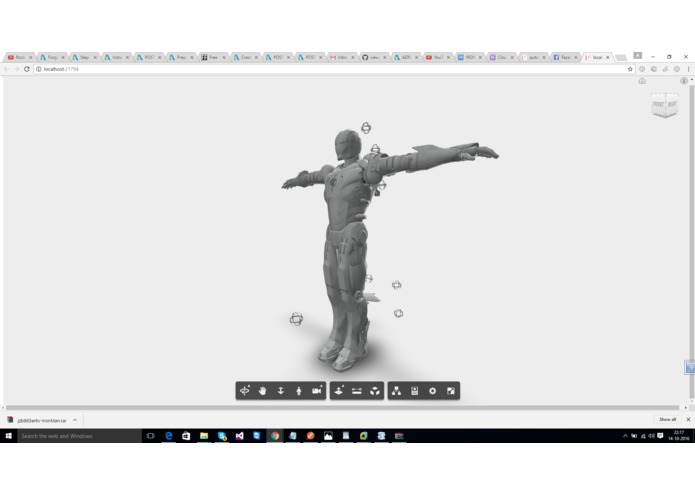The height and width of the screenshot is (494, 695).
Task: Click the vertical page scrollbar
Action: pos(691,241)
